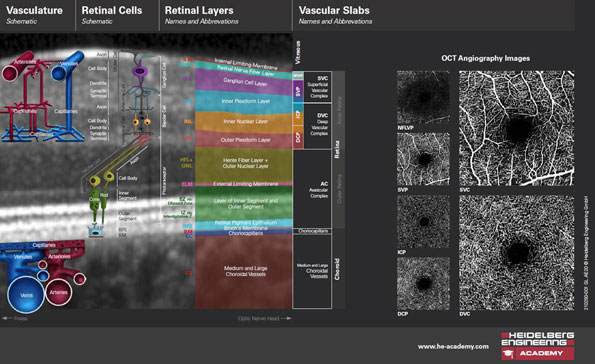Click the AC Avascular Complex box
Screen dimensions: 595x364
(312, 189)
